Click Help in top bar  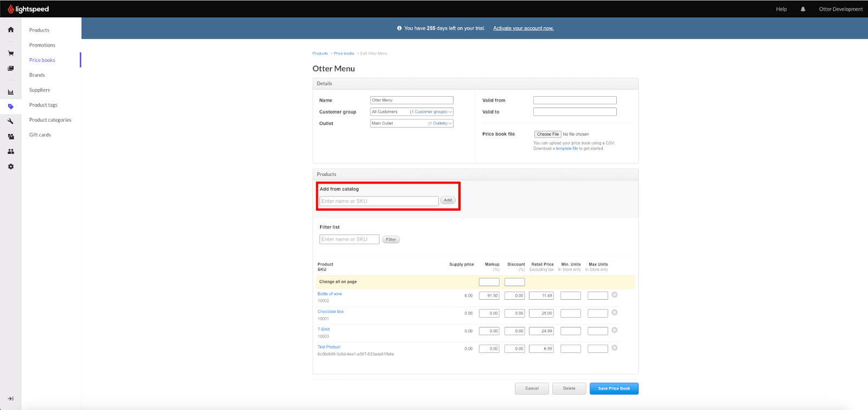tap(781, 9)
